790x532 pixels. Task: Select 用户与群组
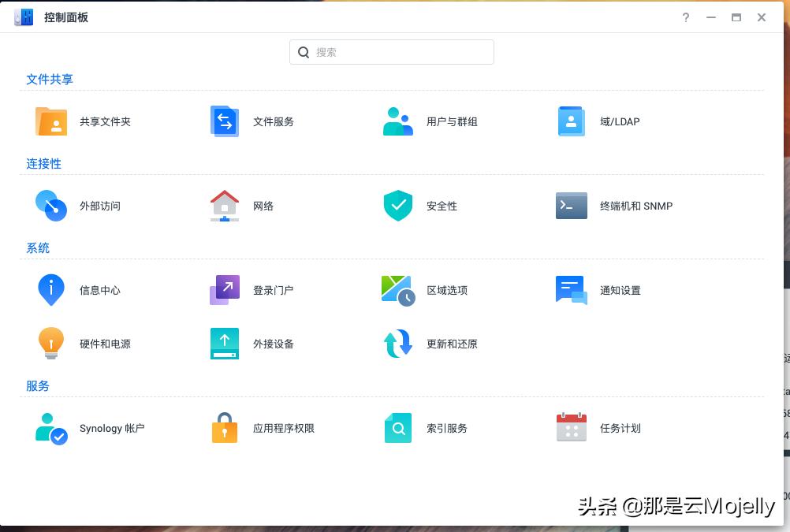pyautogui.click(x=426, y=121)
